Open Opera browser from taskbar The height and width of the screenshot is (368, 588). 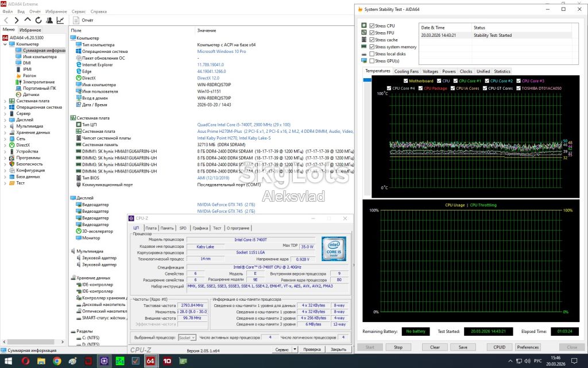coord(25,361)
